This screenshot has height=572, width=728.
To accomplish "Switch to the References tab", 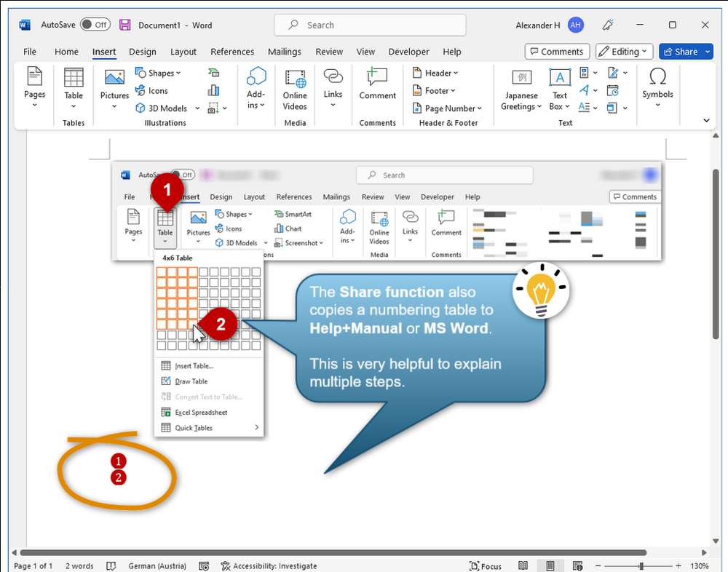I will tap(232, 52).
